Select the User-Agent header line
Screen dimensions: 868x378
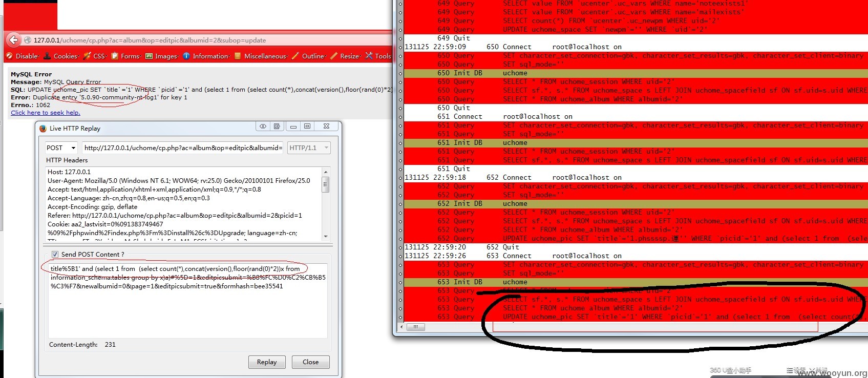point(179,181)
